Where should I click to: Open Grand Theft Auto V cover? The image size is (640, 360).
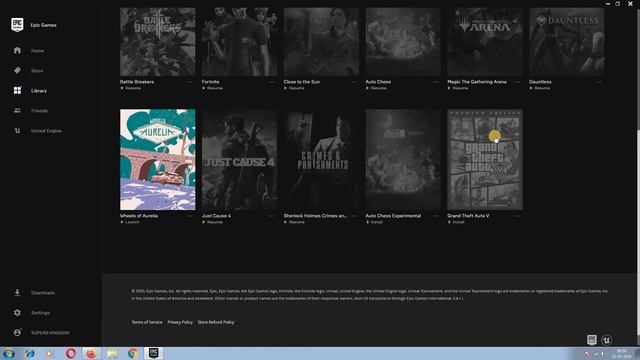(485, 160)
